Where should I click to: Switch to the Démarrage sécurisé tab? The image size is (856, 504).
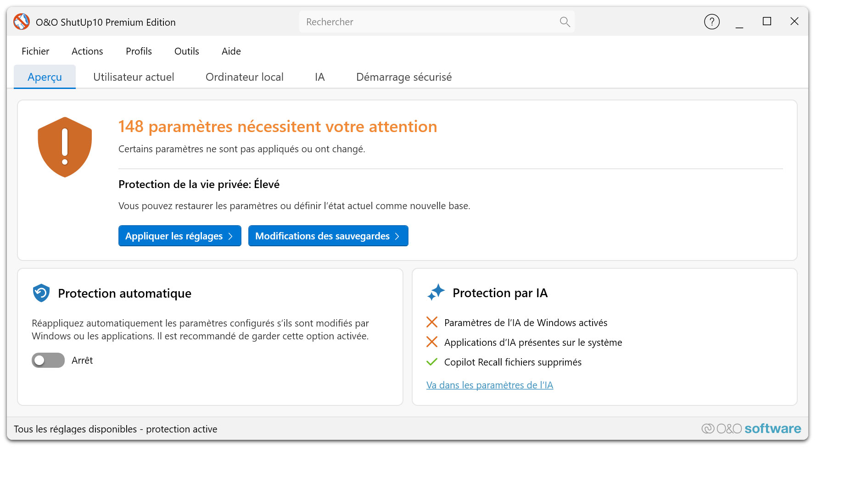404,77
